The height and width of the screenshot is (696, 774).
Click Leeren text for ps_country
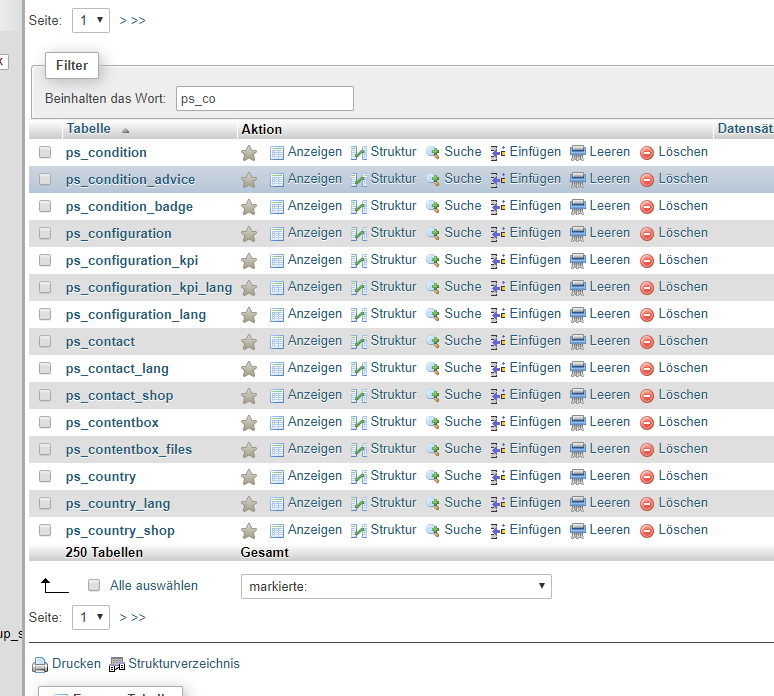coord(610,476)
